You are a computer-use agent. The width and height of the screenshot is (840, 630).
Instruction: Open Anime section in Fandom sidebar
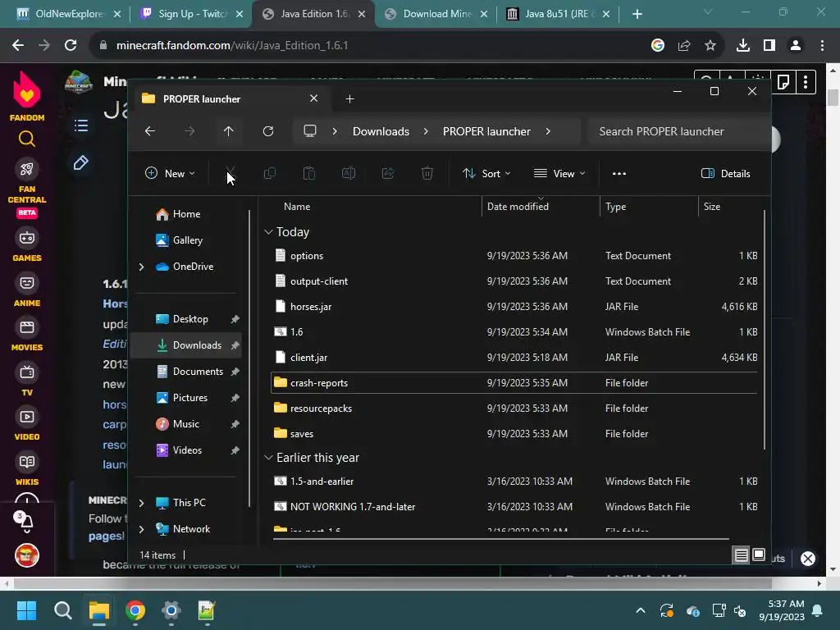(x=27, y=291)
